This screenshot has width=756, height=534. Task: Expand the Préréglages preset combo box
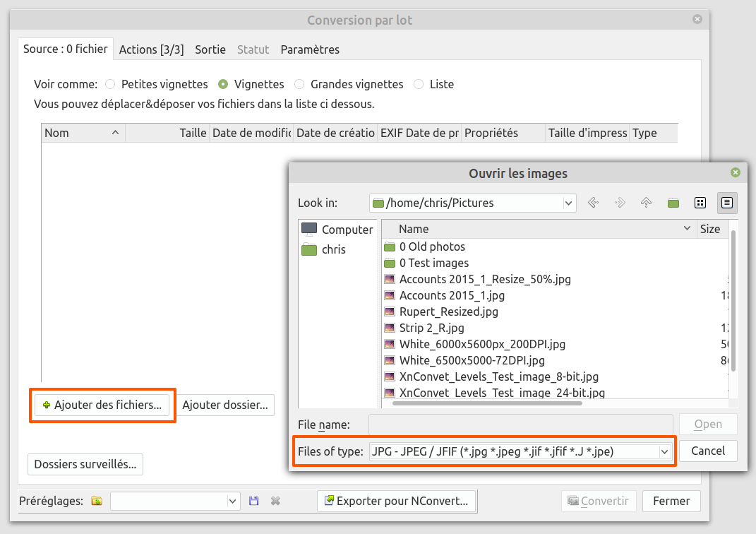point(233,501)
